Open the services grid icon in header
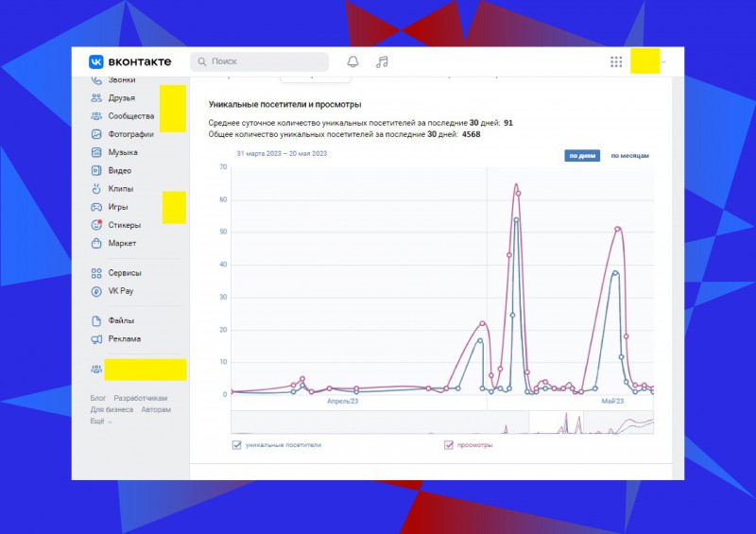 [616, 61]
